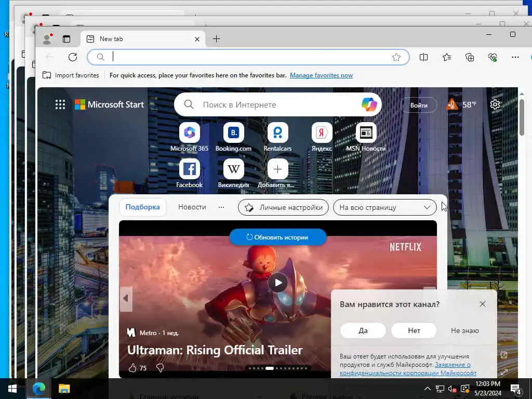Like the story with thumbs up

pos(132,368)
